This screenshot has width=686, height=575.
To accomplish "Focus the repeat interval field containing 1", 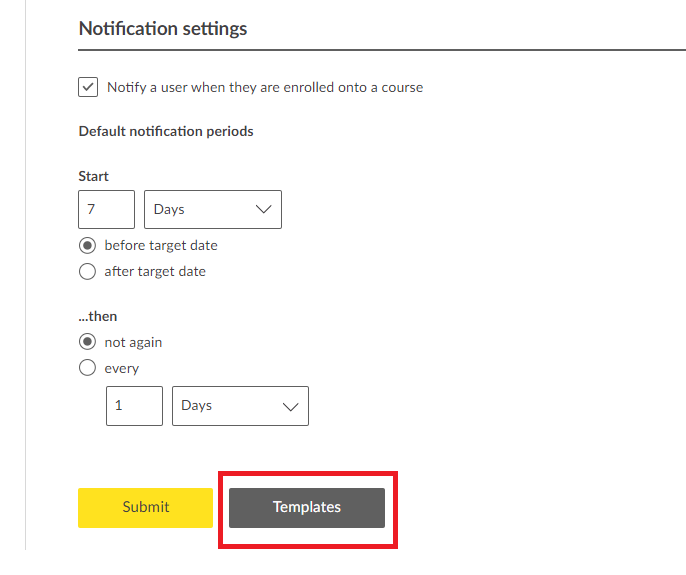I will 134,406.
